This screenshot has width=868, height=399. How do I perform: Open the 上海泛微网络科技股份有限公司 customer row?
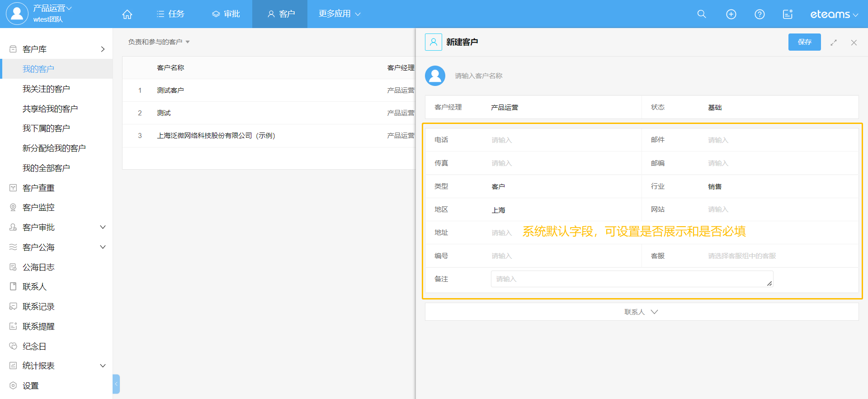click(x=216, y=136)
